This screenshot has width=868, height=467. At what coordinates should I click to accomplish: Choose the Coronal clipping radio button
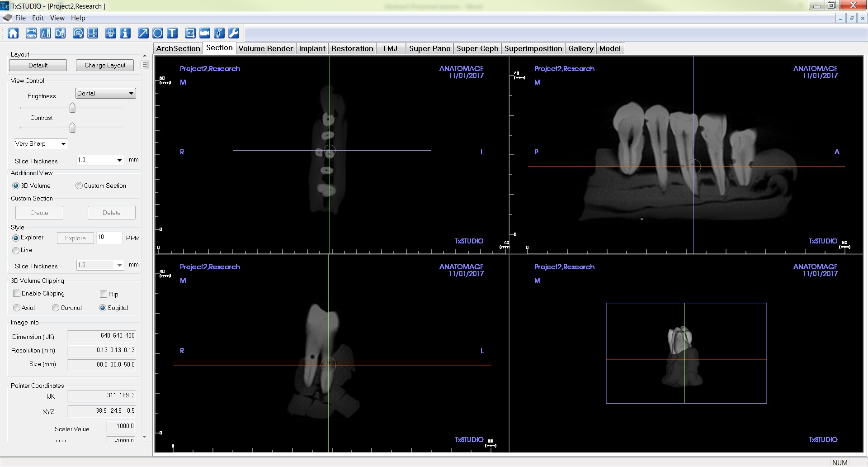[56, 308]
